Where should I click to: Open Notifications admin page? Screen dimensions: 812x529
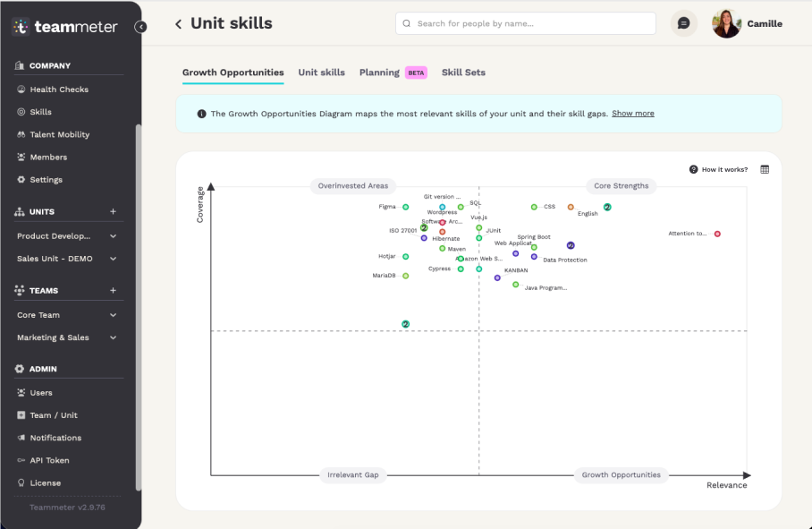(55, 438)
